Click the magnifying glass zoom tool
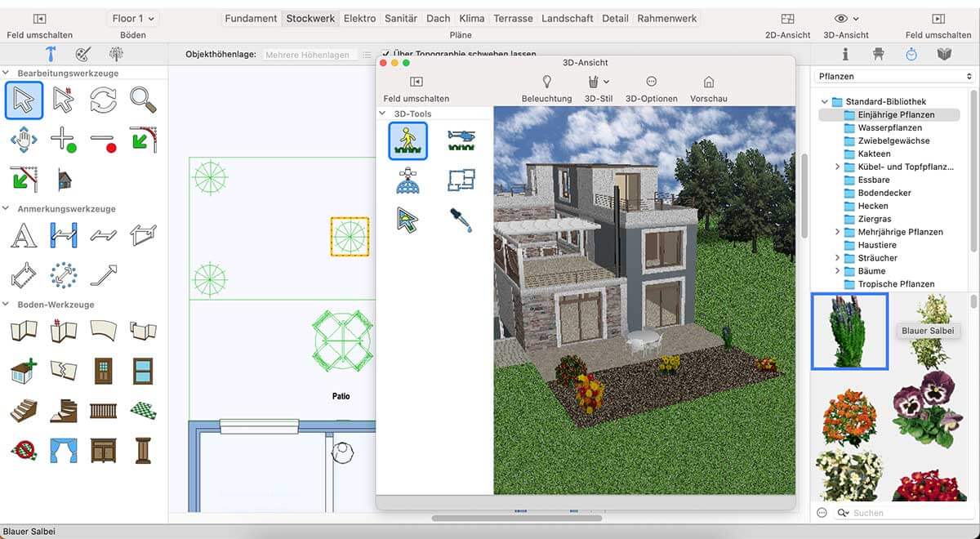Screen dimensions: 980x539 143,100
